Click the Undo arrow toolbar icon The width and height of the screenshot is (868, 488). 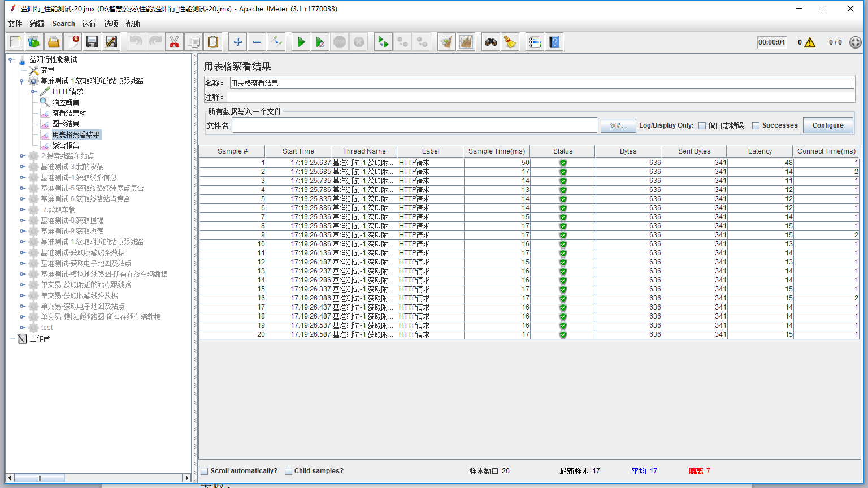136,42
